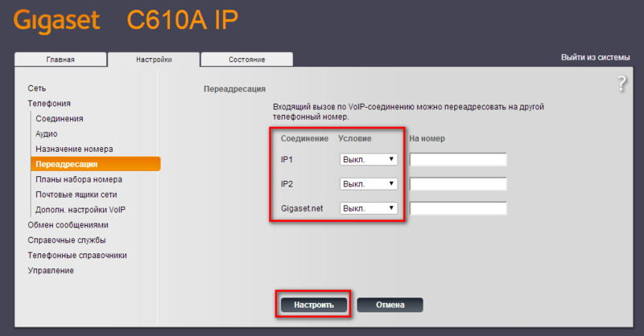Select Переадресация in the sidebar
The height and width of the screenshot is (336, 644).
click(x=96, y=164)
